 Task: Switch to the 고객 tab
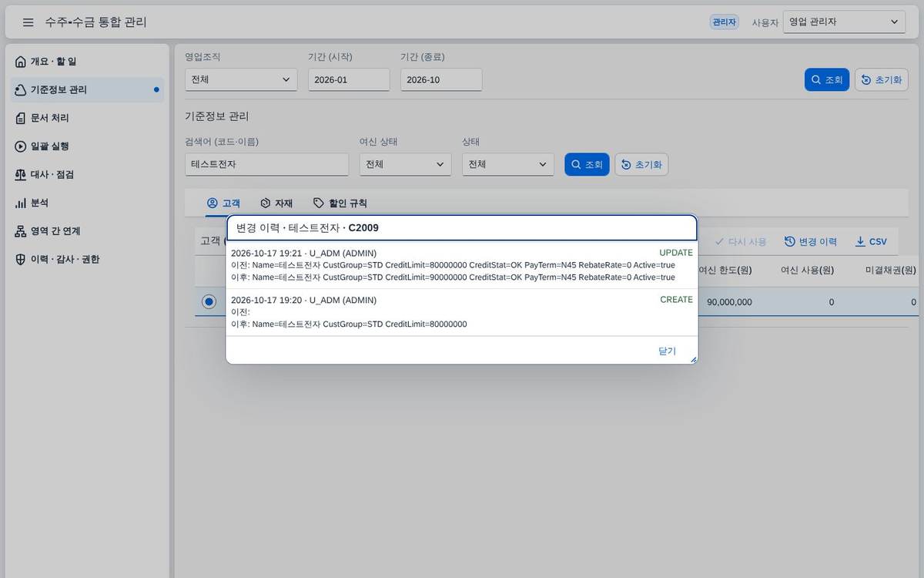[223, 203]
